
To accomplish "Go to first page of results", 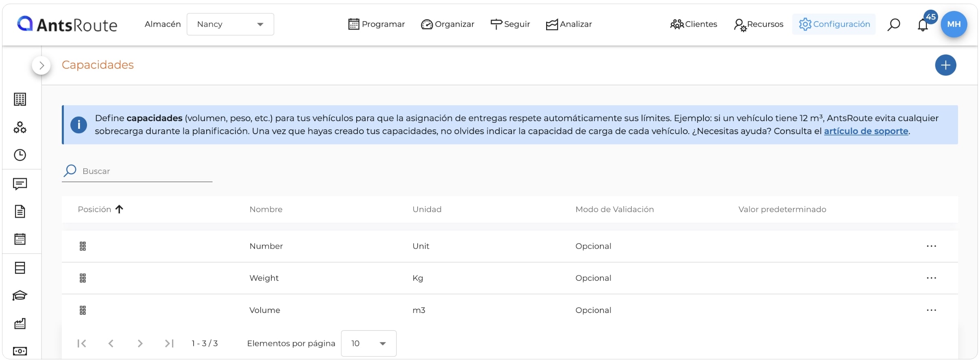I will pyautogui.click(x=82, y=343).
